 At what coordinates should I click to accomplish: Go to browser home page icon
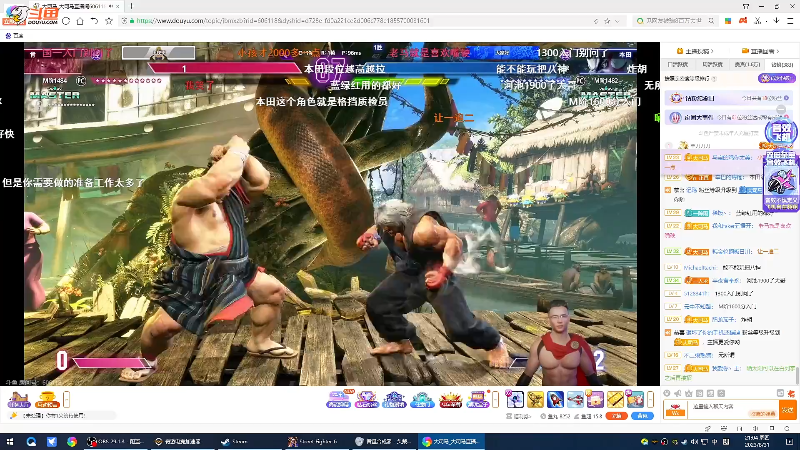[80, 21]
